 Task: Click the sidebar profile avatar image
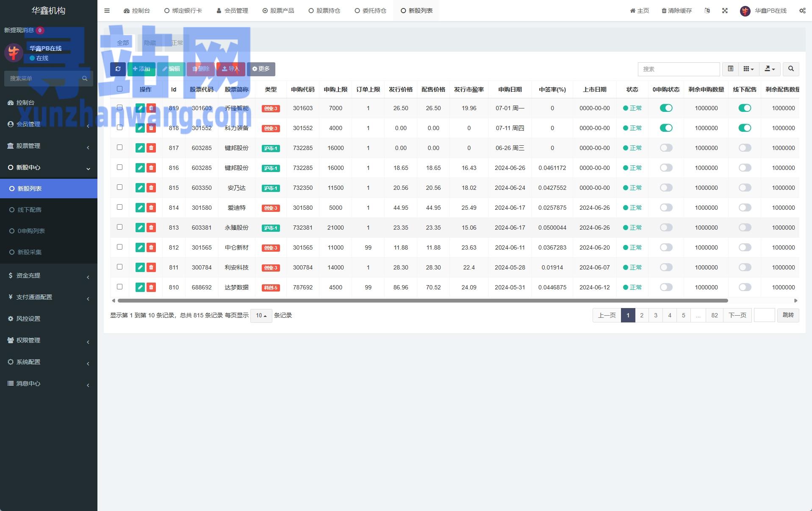click(x=13, y=53)
